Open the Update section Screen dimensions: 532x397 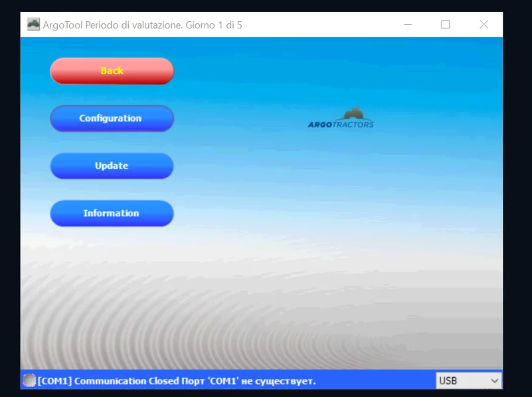coord(112,166)
